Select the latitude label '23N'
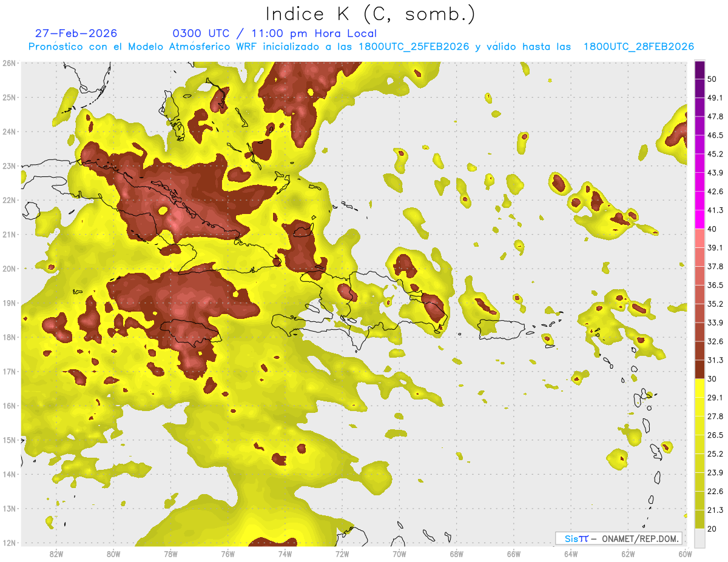The width and height of the screenshot is (728, 562). pos(8,166)
